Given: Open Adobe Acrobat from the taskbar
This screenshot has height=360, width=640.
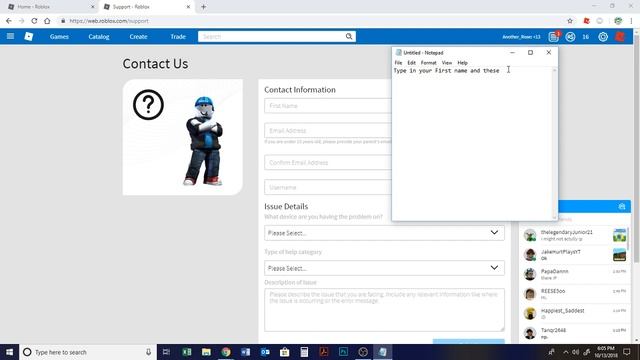Looking at the screenshot, I should click(324, 352).
